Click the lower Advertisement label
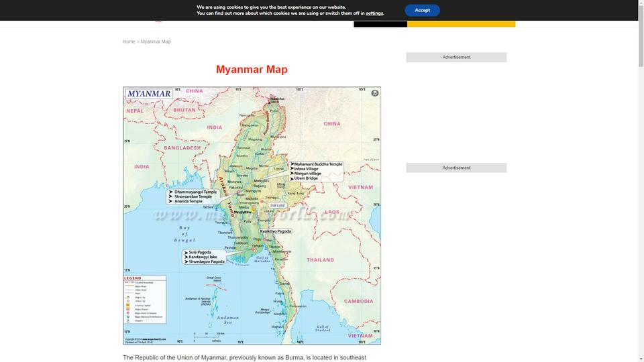The image size is (644, 362). pos(456,168)
